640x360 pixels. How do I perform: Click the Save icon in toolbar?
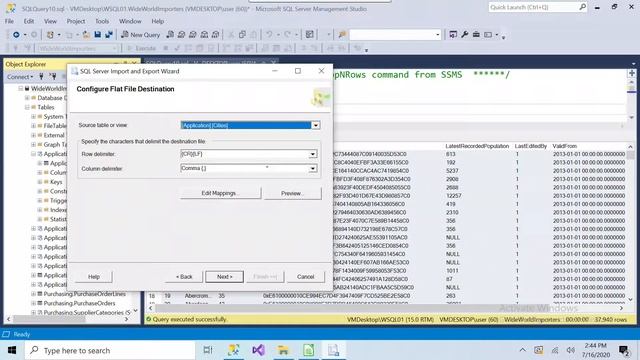[98, 35]
